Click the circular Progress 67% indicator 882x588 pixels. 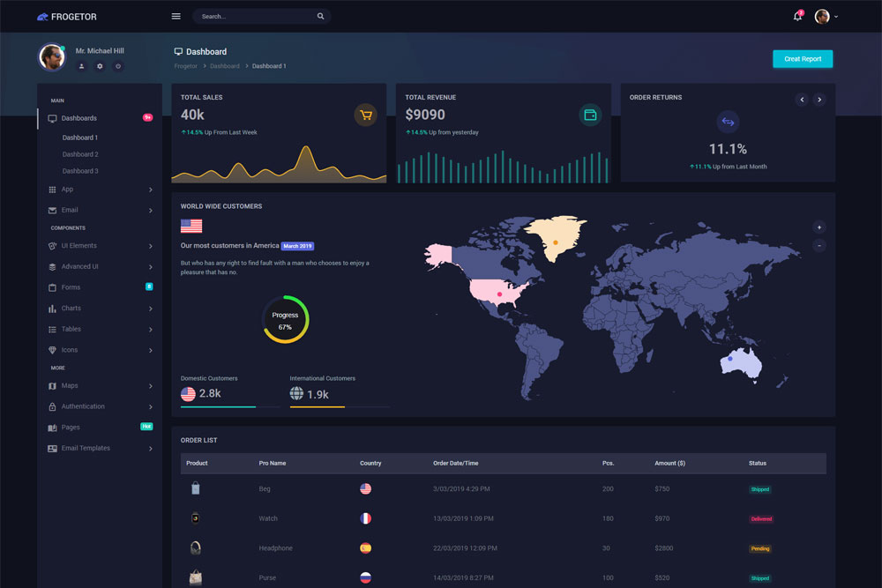(x=285, y=320)
